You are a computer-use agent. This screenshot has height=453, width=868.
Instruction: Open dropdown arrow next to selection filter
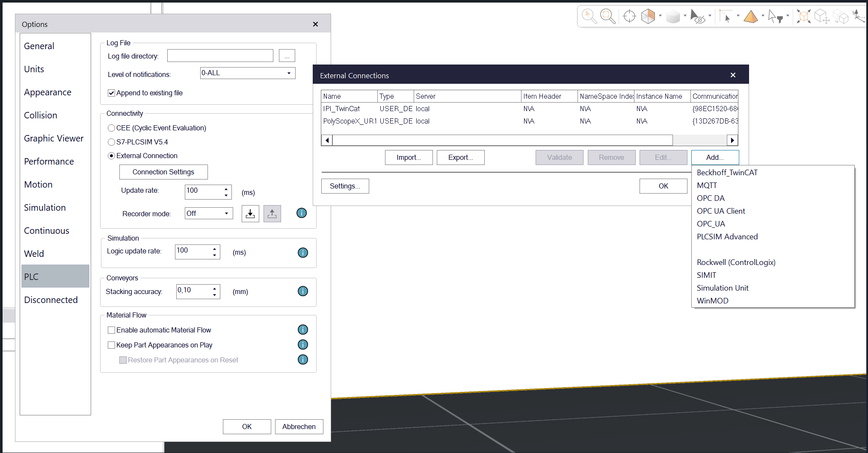point(788,16)
